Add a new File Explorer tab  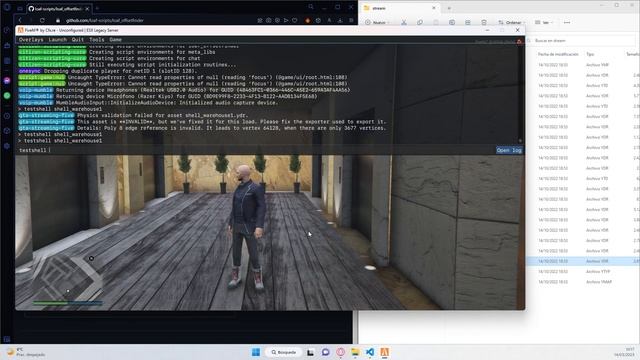449,8
